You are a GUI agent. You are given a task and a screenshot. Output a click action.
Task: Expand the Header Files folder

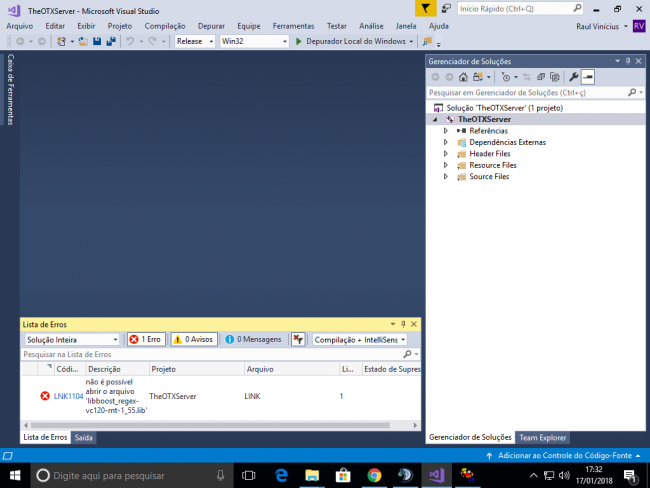pyautogui.click(x=446, y=153)
